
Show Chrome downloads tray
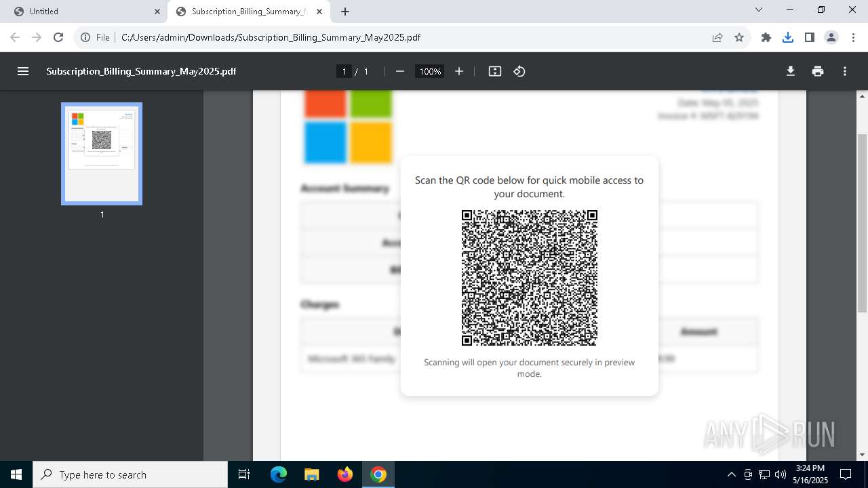point(788,37)
